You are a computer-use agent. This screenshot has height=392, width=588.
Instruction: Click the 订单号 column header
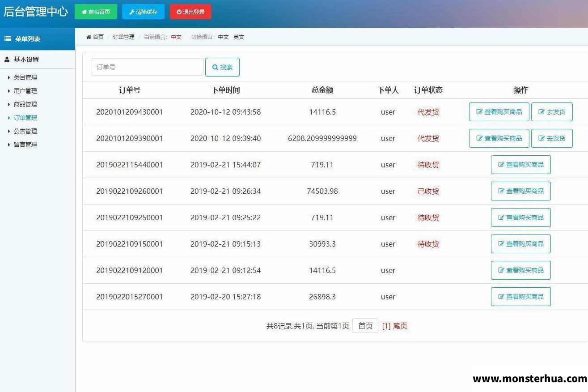pyautogui.click(x=130, y=90)
